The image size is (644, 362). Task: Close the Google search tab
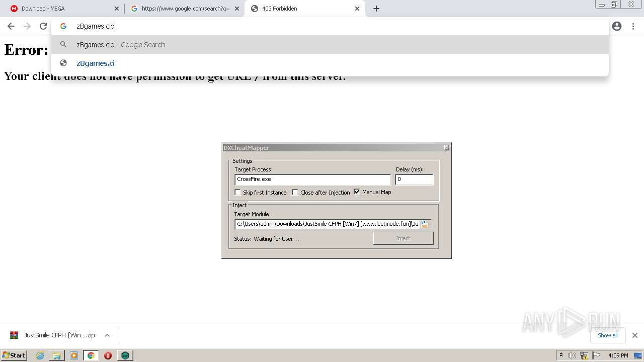pyautogui.click(x=237, y=9)
